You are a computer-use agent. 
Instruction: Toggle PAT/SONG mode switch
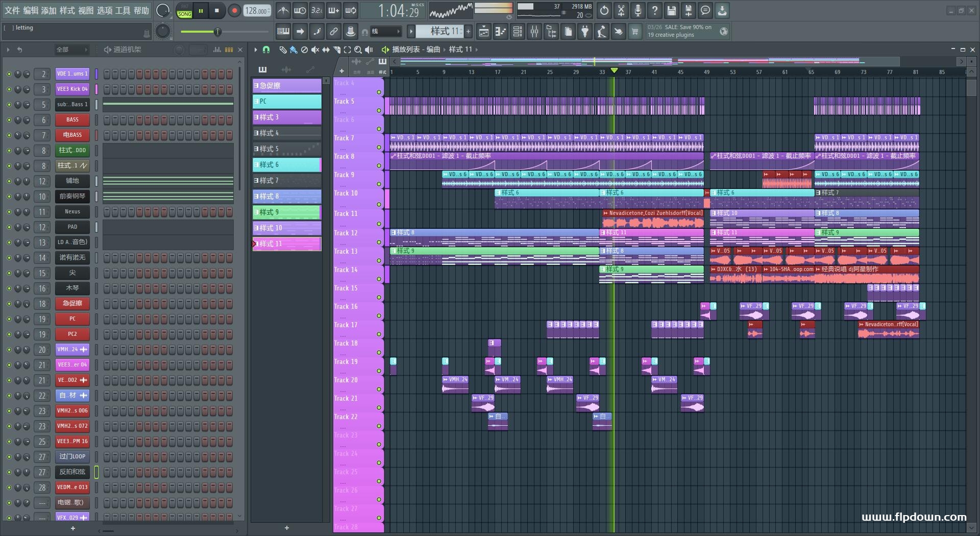(184, 11)
